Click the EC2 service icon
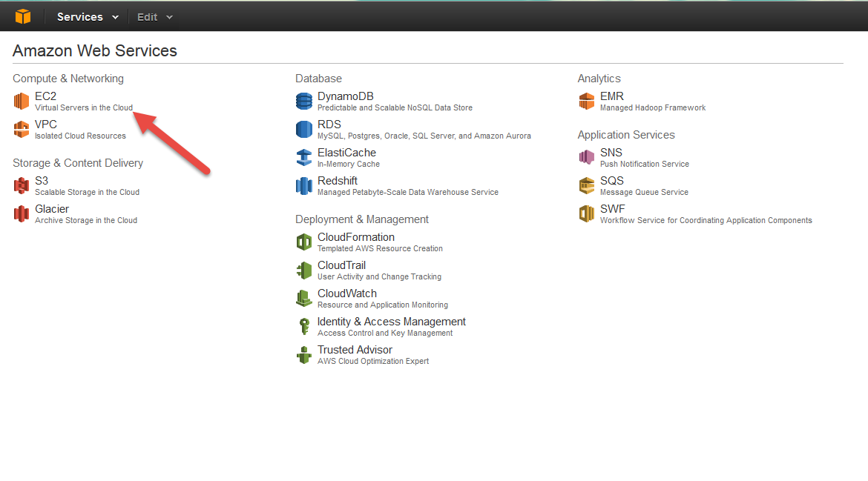 coord(21,100)
